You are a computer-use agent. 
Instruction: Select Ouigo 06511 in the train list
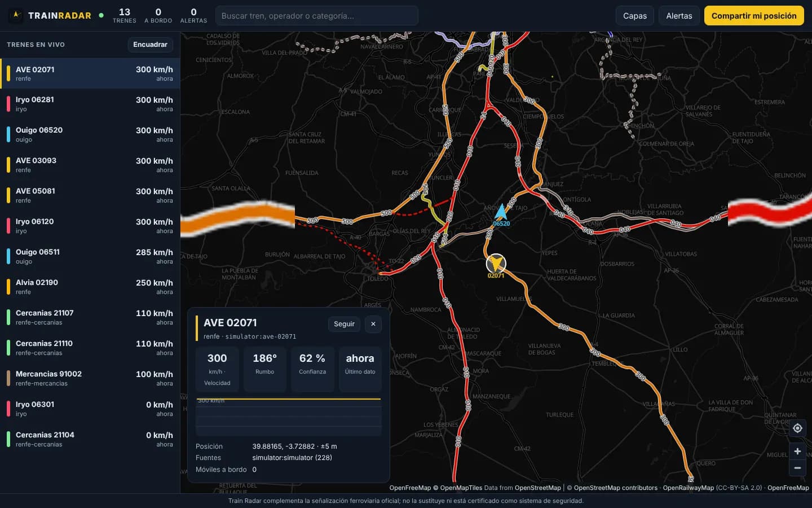pos(90,256)
